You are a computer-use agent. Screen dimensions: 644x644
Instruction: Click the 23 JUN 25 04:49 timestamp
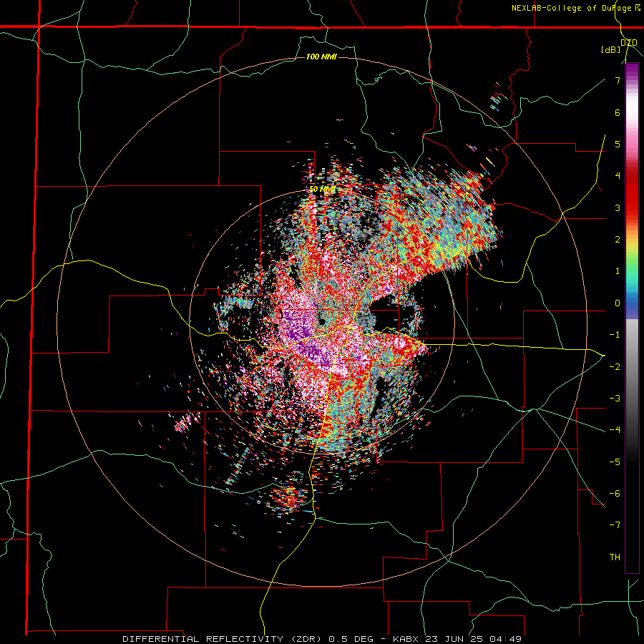pos(474,639)
